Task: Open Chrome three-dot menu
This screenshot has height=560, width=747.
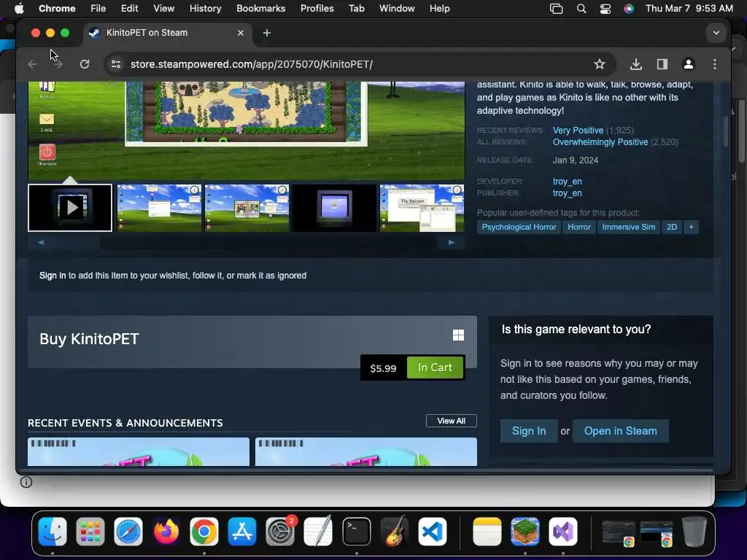Action: point(715,64)
